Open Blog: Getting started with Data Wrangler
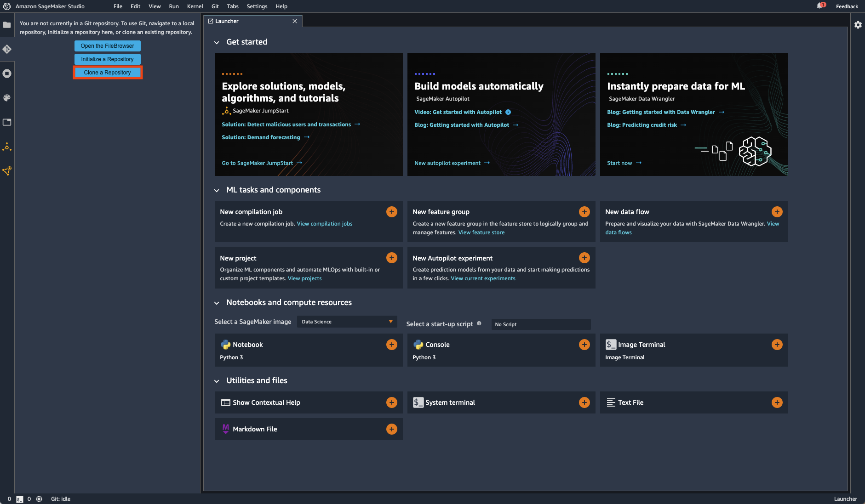The width and height of the screenshot is (865, 504). click(x=665, y=112)
